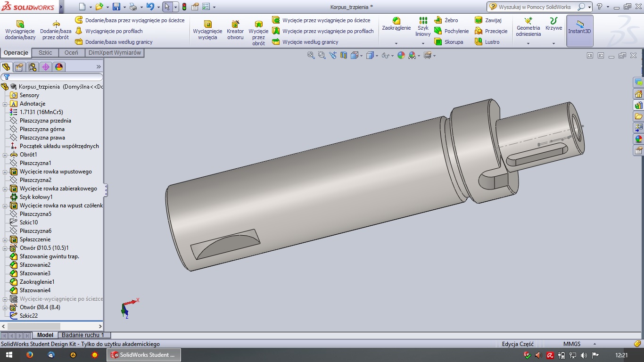Click the Rebuild traffic light icon
This screenshot has height=362, width=644.
click(x=184, y=7)
